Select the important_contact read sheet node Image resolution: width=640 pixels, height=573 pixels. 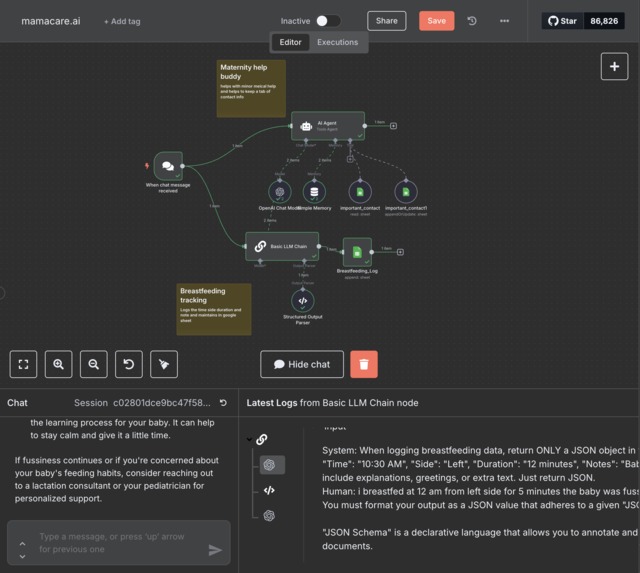coord(360,191)
